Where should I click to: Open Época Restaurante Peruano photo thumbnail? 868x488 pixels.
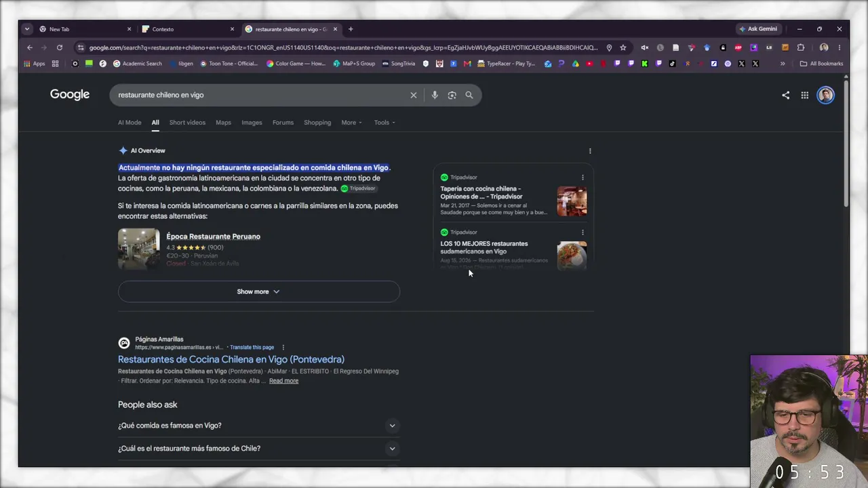[139, 249]
